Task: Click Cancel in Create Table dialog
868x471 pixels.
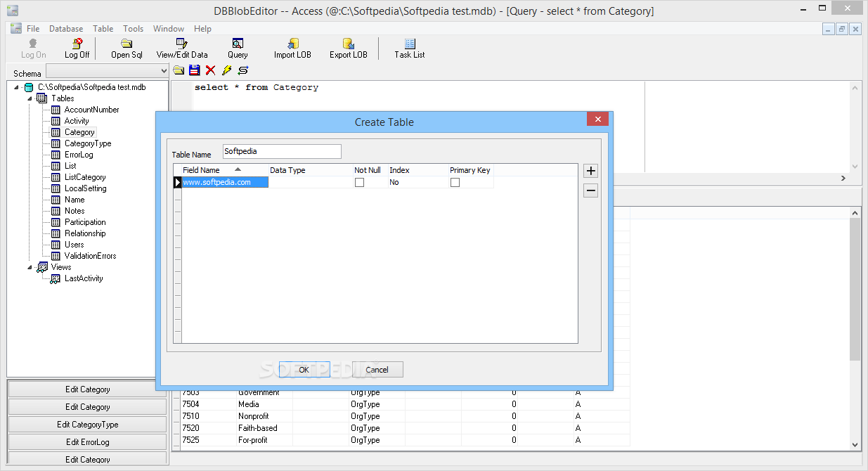Action: [x=377, y=370]
